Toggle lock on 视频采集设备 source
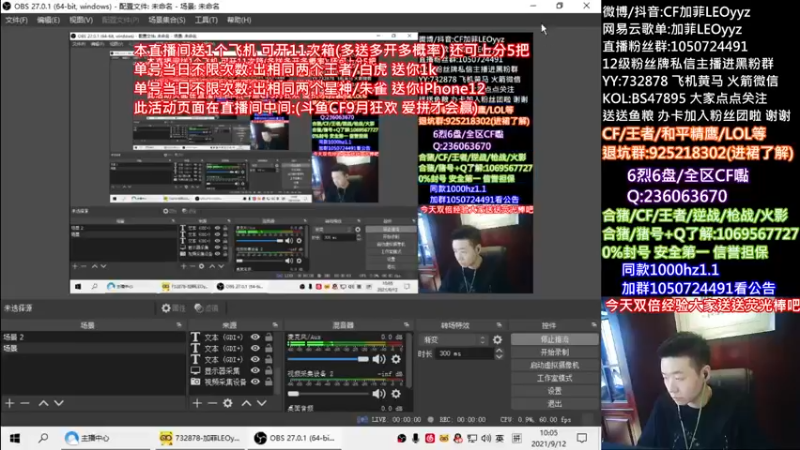Viewport: 800px width, 450px height. [269, 382]
